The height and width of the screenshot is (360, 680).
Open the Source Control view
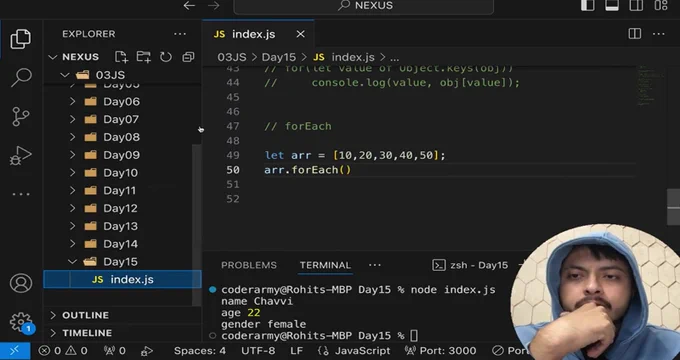(21, 116)
